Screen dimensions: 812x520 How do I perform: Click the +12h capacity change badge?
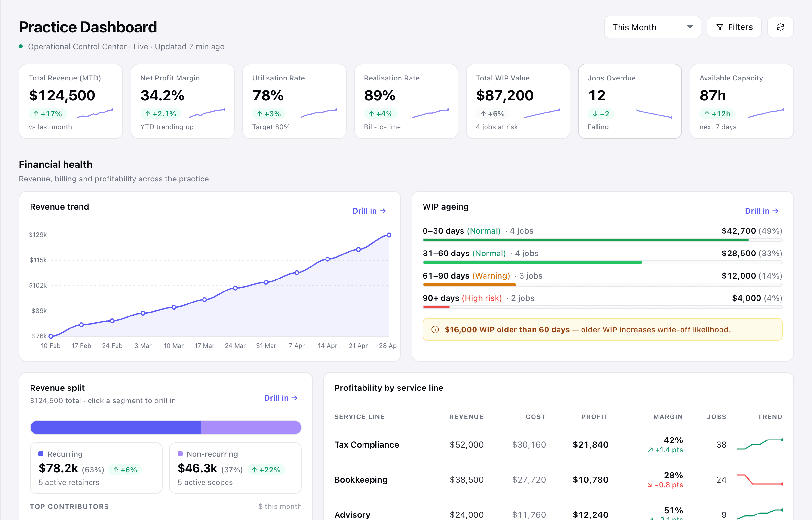(x=717, y=114)
